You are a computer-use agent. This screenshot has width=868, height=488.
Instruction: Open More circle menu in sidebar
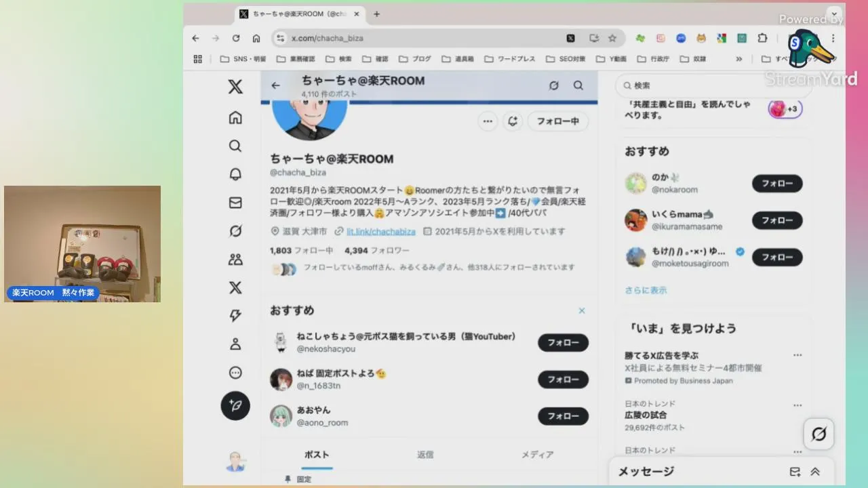tap(235, 373)
